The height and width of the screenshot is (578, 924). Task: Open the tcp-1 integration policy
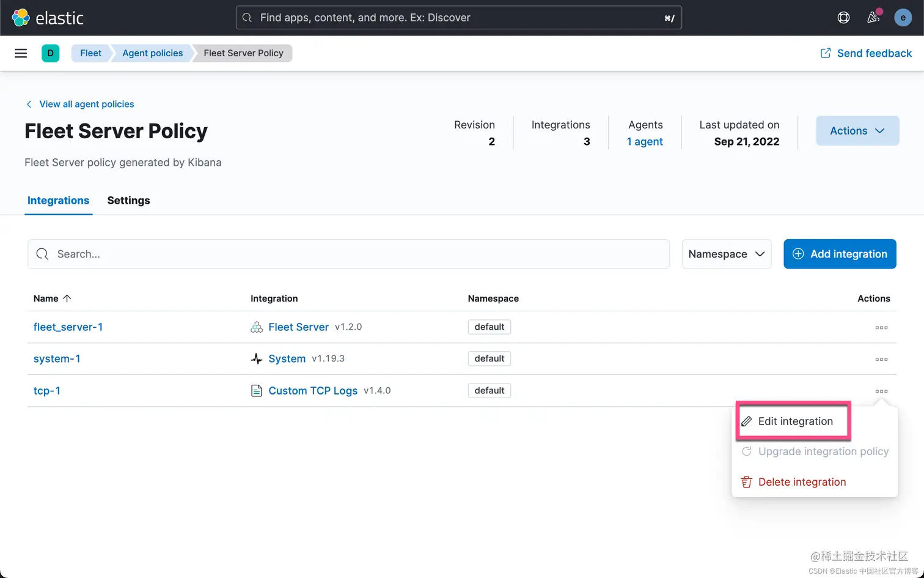(x=47, y=391)
